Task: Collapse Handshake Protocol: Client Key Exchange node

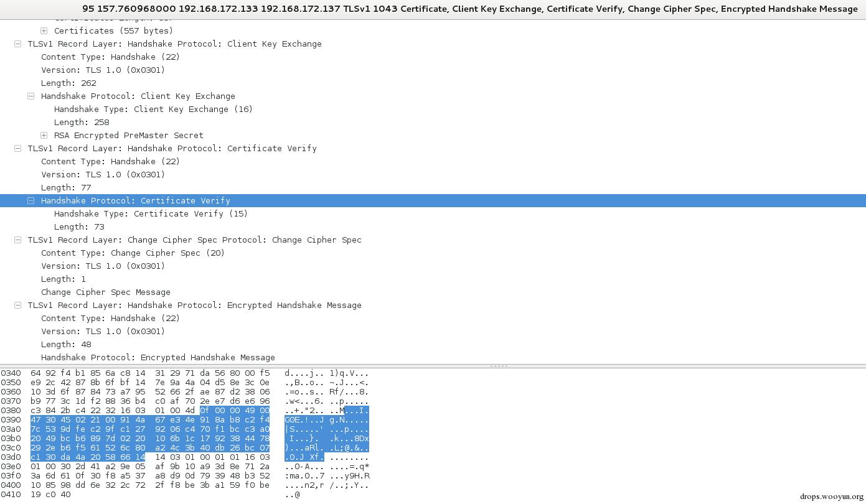Action: pyautogui.click(x=31, y=96)
